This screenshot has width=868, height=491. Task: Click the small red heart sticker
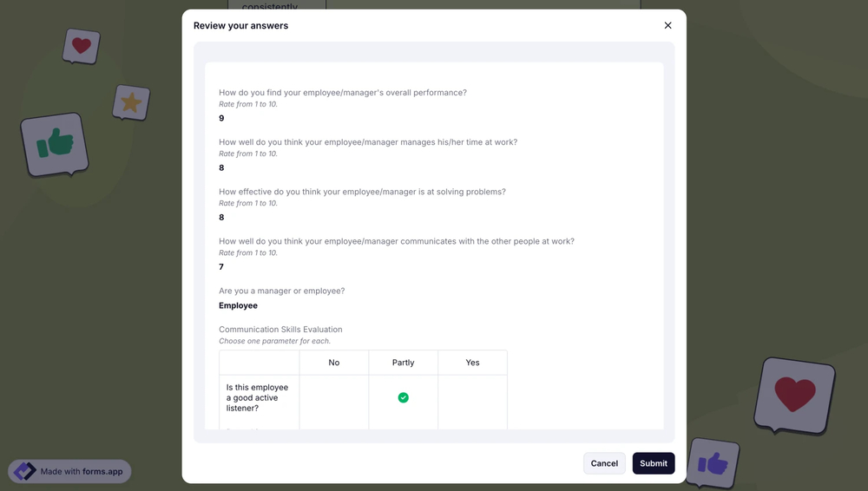click(82, 46)
